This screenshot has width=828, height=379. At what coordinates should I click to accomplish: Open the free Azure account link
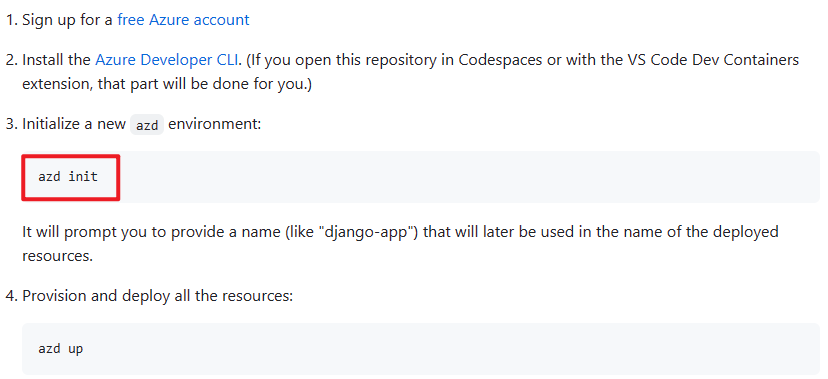(x=183, y=20)
